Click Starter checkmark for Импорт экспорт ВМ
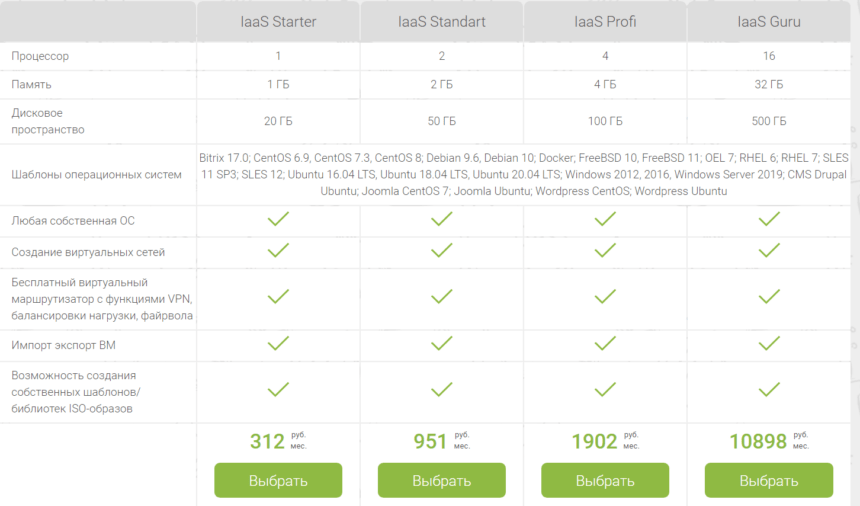The image size is (860, 506). [x=278, y=343]
